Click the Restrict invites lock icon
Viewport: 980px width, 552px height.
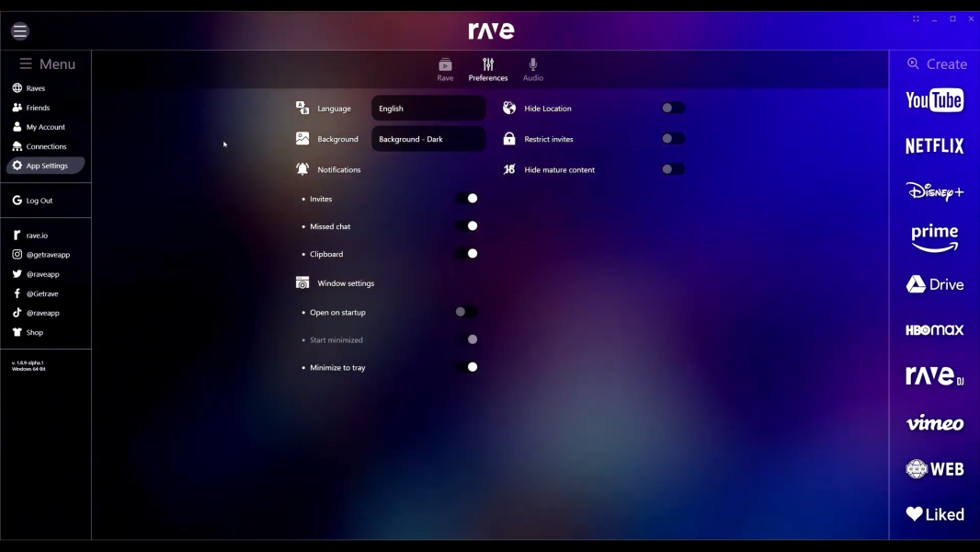pos(509,138)
